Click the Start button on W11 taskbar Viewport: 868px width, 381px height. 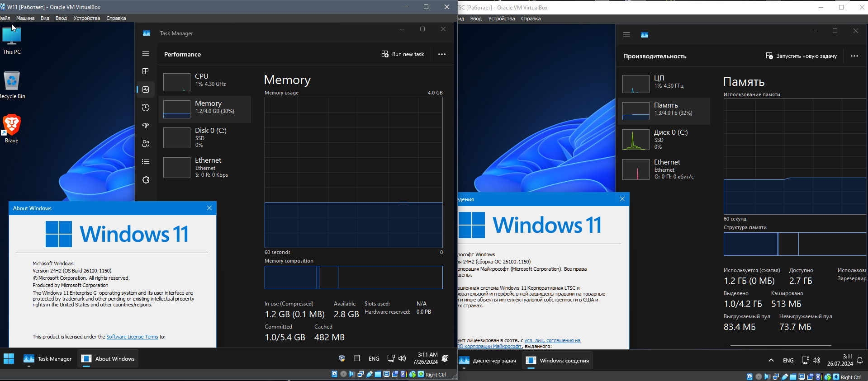click(9, 359)
